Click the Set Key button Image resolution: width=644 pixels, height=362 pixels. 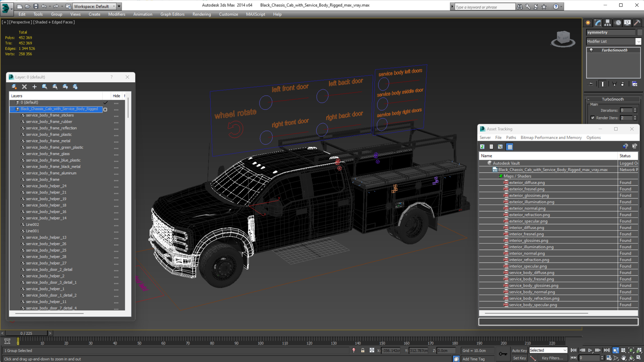pos(519,358)
